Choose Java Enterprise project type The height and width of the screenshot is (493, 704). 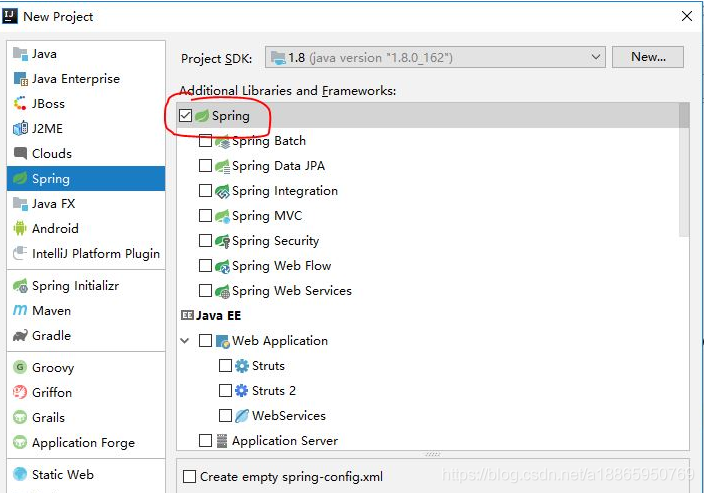76,79
